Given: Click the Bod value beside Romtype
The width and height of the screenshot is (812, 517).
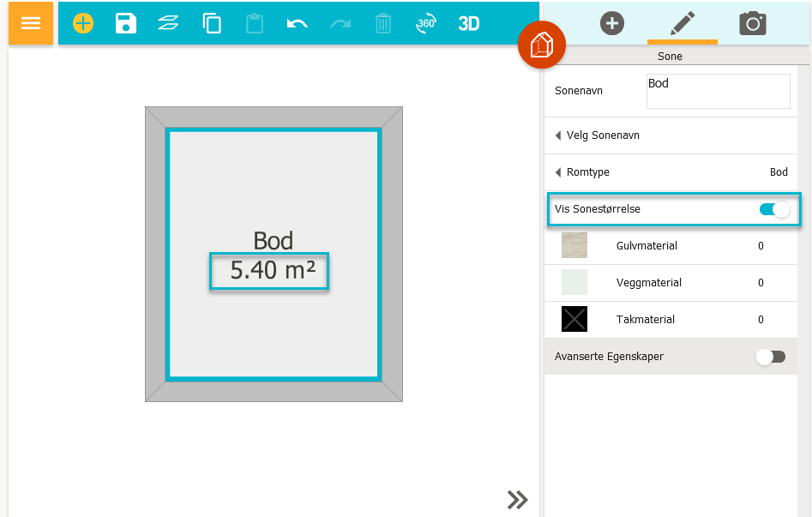Looking at the screenshot, I should 779,172.
